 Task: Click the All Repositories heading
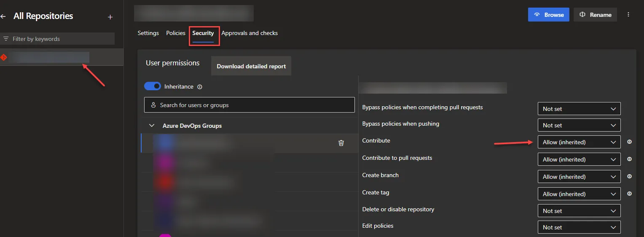click(43, 16)
